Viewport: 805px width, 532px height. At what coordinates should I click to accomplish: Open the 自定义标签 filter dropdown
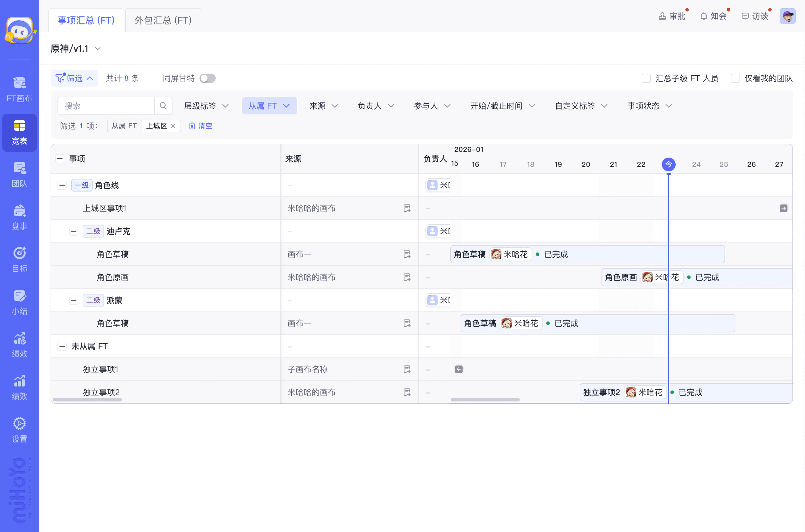[581, 106]
